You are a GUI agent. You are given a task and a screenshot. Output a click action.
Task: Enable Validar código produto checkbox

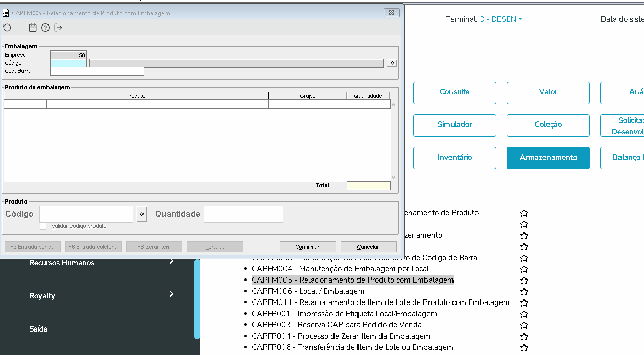pyautogui.click(x=43, y=226)
